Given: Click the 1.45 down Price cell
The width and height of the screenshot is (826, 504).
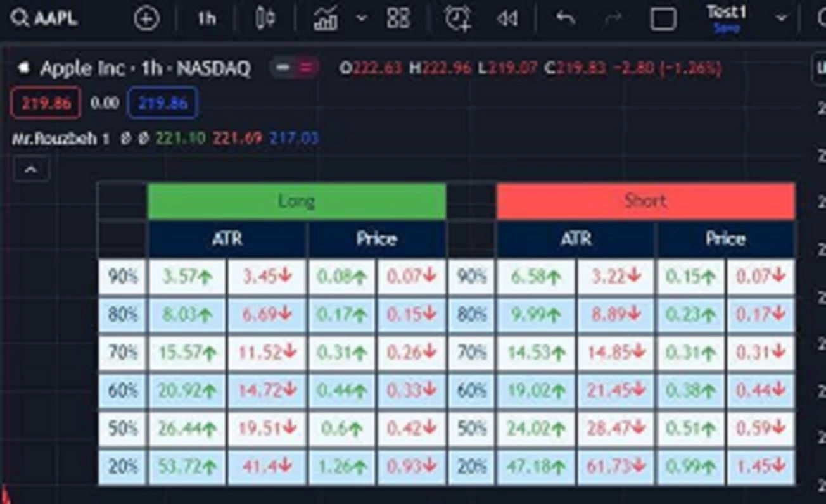Looking at the screenshot, I should coord(760,467).
